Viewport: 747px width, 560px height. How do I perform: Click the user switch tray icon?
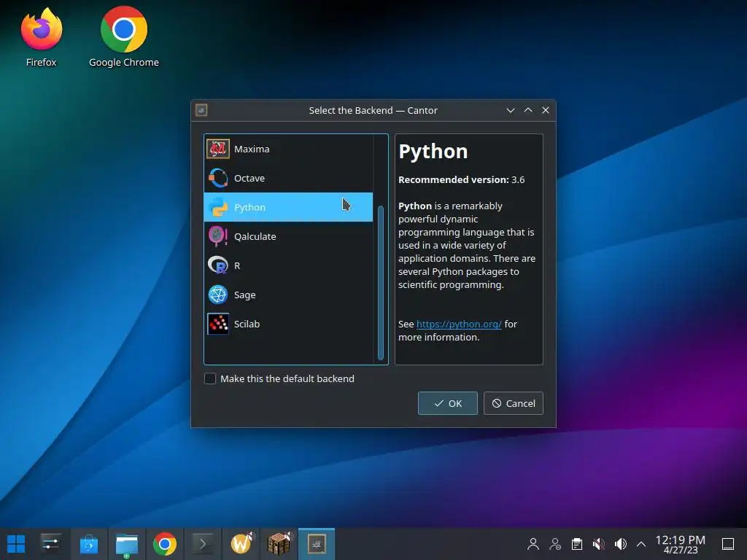[555, 544]
